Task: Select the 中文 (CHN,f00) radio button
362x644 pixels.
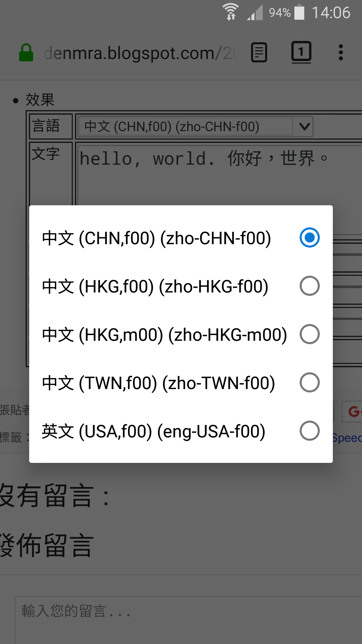Action: (x=309, y=237)
